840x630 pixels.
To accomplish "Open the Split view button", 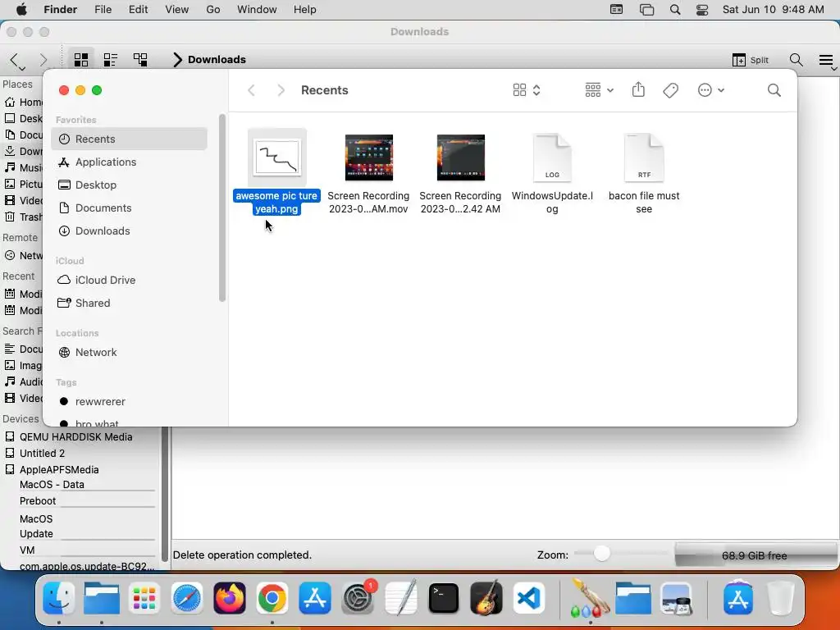I will (x=750, y=60).
